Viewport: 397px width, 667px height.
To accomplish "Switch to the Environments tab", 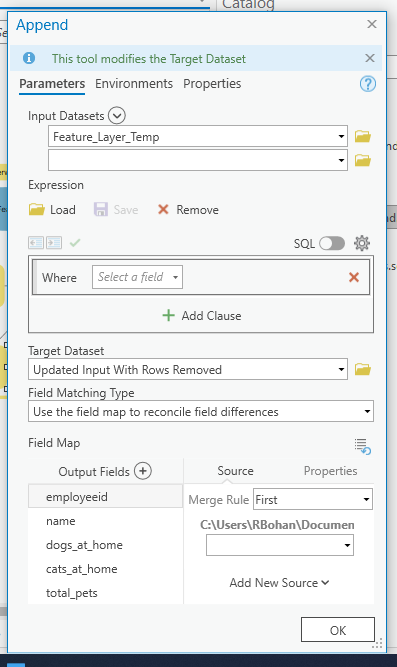I will tap(134, 84).
